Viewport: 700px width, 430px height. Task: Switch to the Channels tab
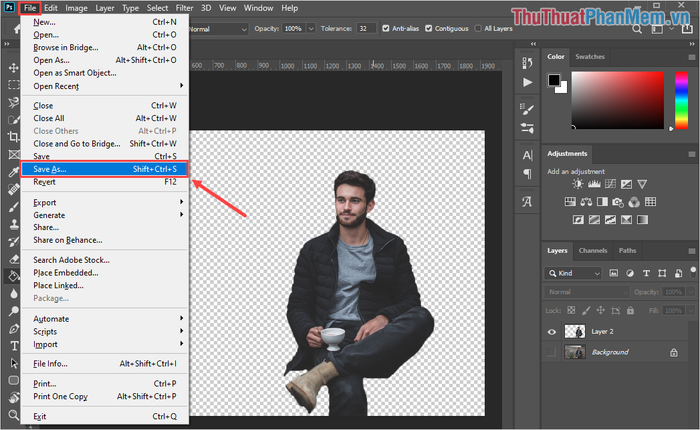tap(593, 250)
